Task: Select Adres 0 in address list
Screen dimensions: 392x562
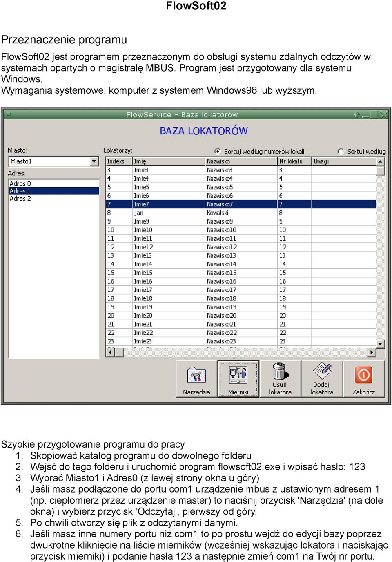Action: (x=54, y=184)
